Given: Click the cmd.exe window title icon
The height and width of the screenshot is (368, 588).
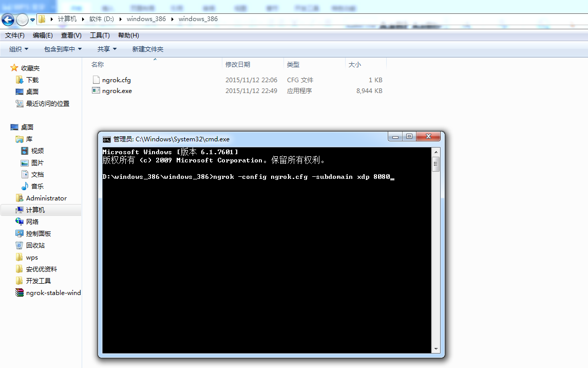Looking at the screenshot, I should coord(107,140).
